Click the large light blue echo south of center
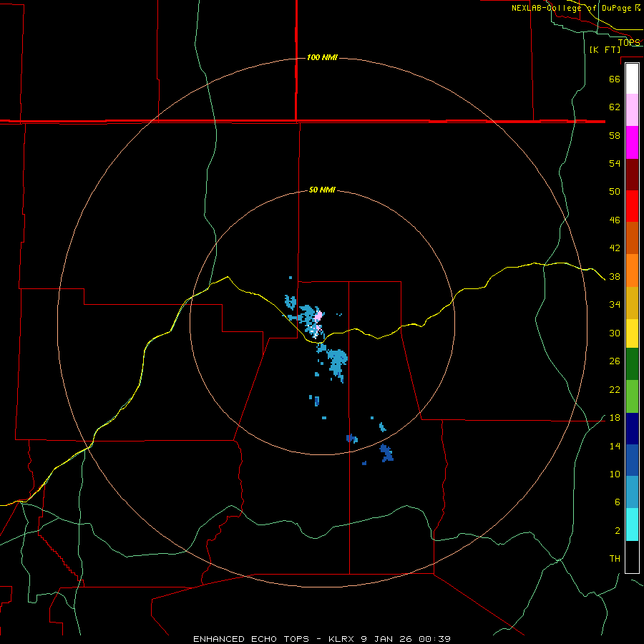Image resolution: width=644 pixels, height=644 pixels. click(x=338, y=360)
